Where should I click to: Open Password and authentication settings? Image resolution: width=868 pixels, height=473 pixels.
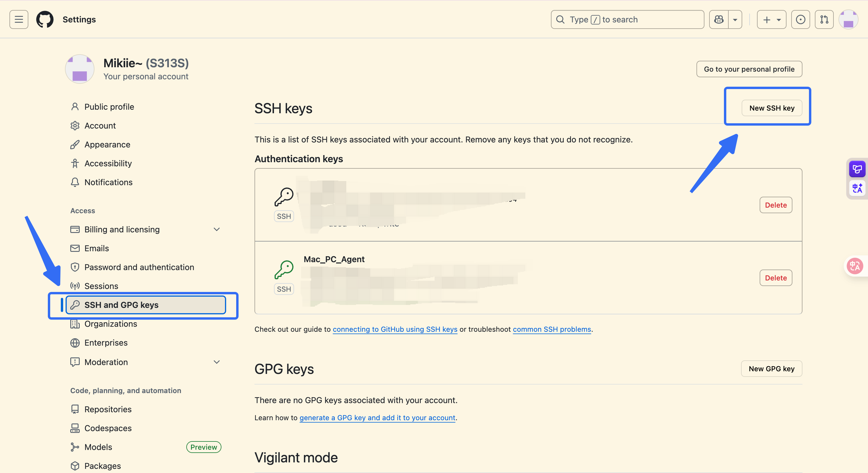139,267
